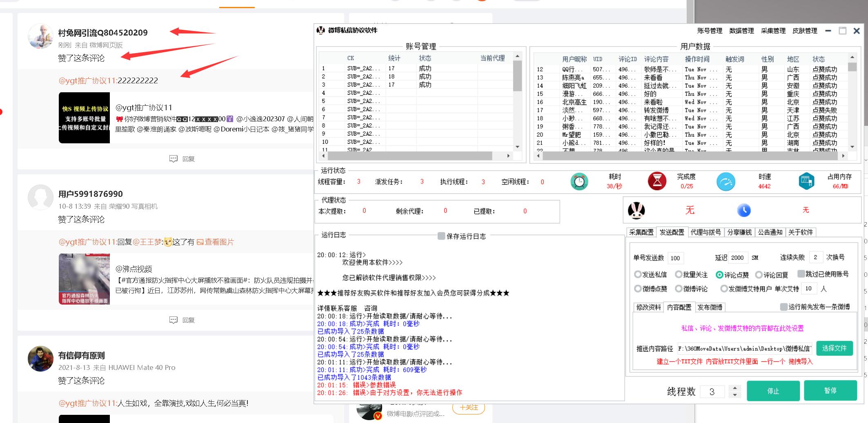Click the reply 回复 icon under the comment
The width and height of the screenshot is (868, 423).
coord(174,159)
